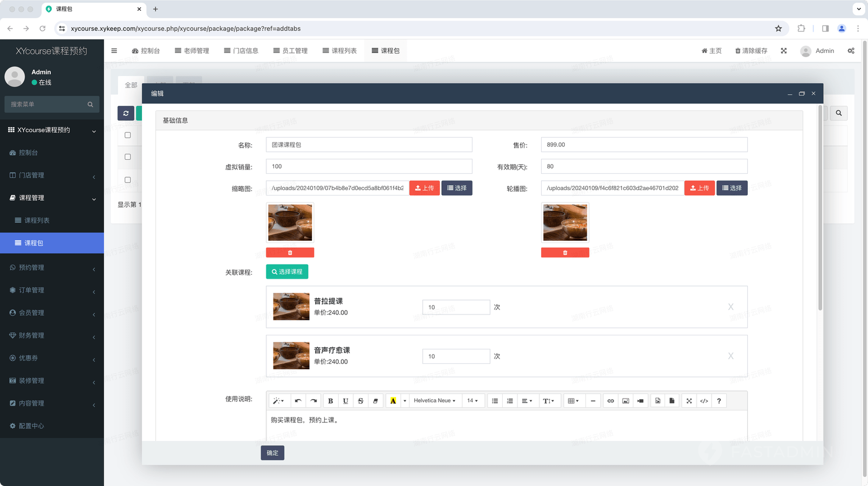Viewport: 868px width, 486px height.
Task: Insert an unordered bullet list
Action: (495, 401)
